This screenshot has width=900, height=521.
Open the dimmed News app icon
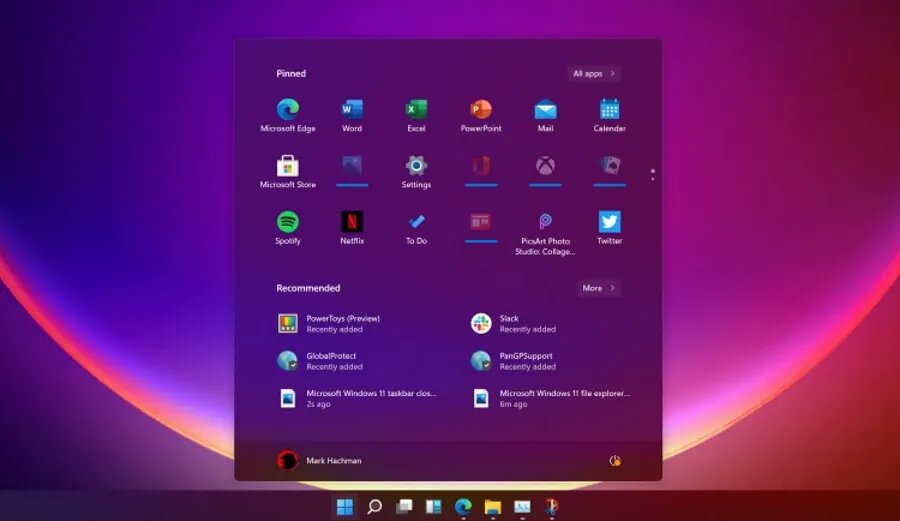click(x=481, y=222)
